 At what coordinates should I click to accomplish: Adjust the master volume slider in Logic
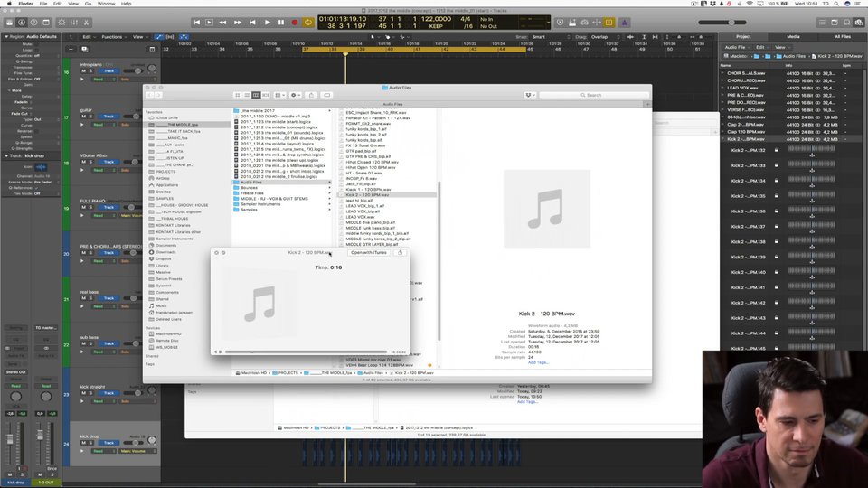[722, 23]
